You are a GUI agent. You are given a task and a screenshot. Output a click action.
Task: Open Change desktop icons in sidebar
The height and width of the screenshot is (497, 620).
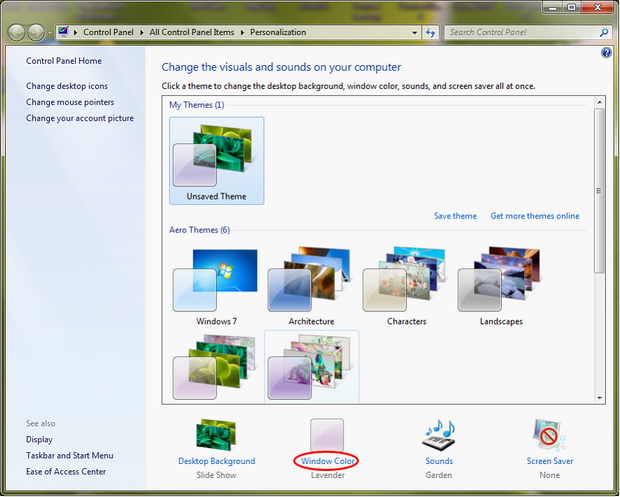click(x=67, y=86)
